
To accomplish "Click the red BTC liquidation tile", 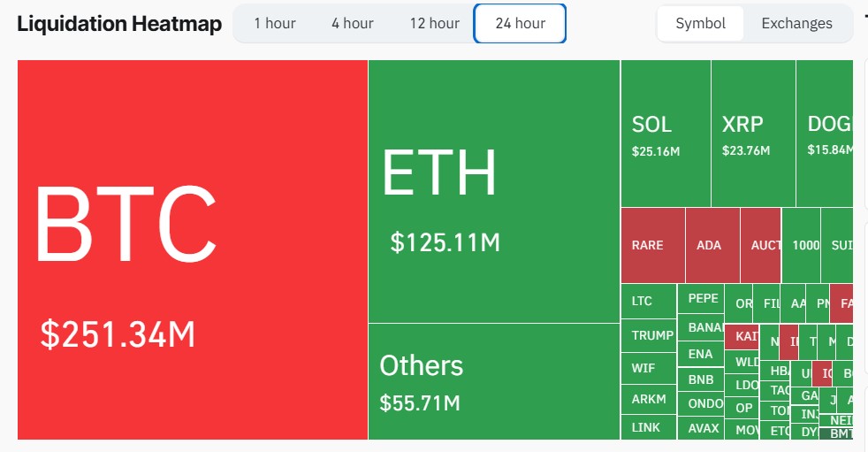I will click(193, 249).
